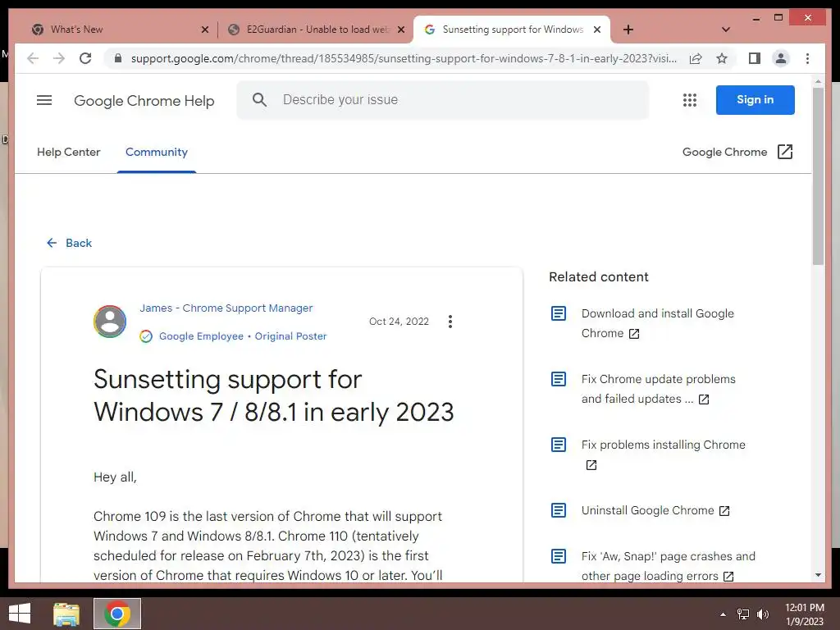Image resolution: width=840 pixels, height=630 pixels.
Task: Click the page vertical scrollbar thumb
Action: coord(818,176)
